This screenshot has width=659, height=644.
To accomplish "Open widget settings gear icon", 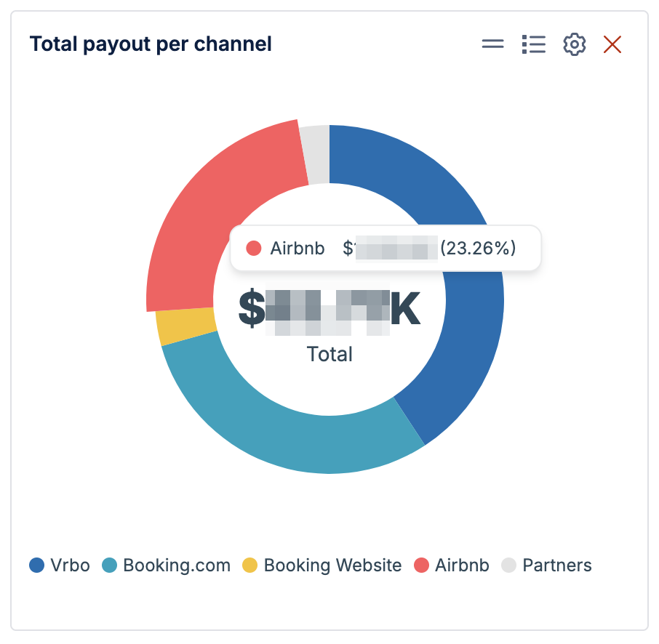I will click(575, 44).
